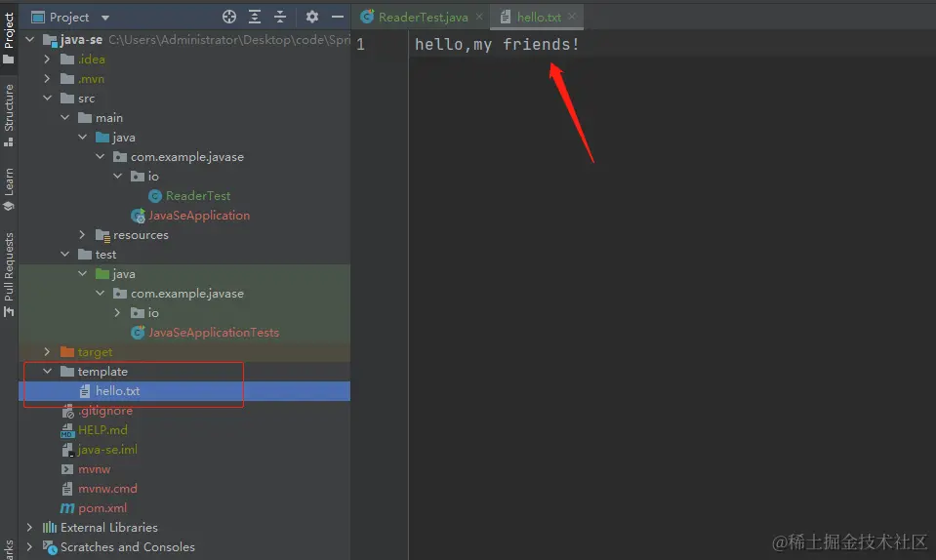The height and width of the screenshot is (560, 936).
Task: Click the test java source folder icon
Action: click(102, 274)
